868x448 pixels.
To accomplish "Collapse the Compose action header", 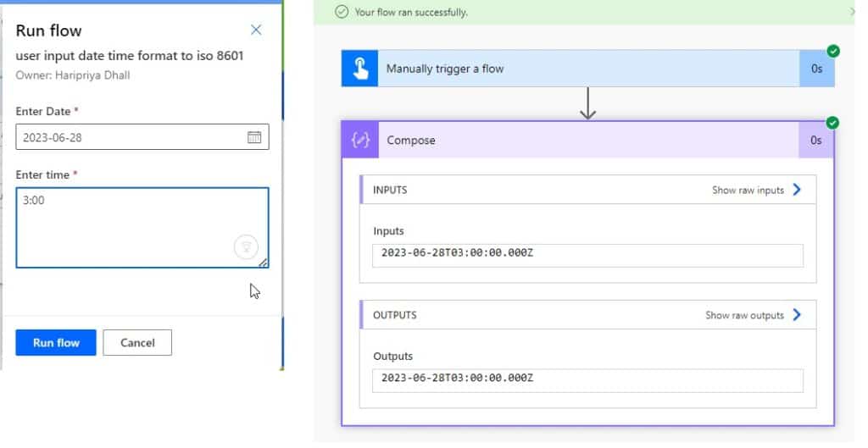I will (x=588, y=140).
